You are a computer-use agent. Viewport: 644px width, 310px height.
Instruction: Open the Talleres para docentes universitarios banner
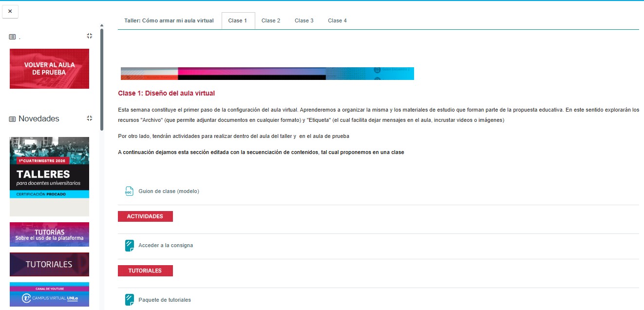[x=49, y=175]
